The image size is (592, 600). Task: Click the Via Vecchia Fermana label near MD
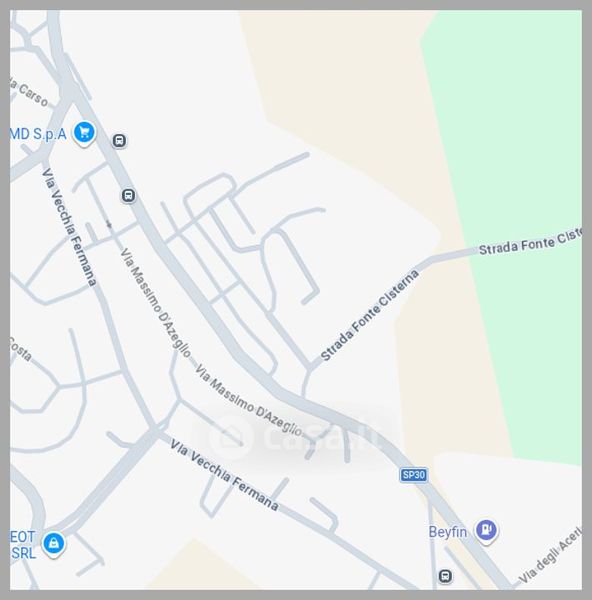(69, 227)
